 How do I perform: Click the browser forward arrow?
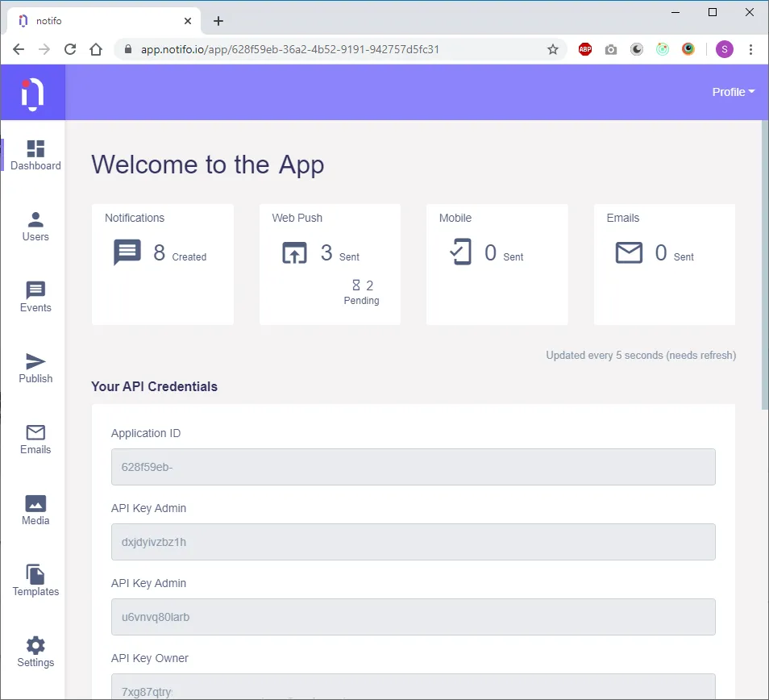click(x=44, y=49)
